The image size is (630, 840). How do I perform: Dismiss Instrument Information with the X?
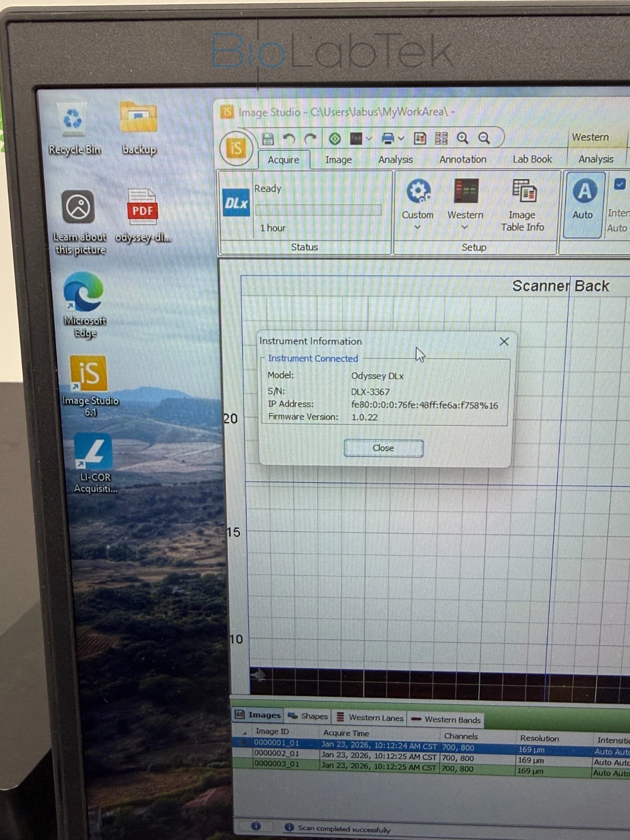[x=504, y=342]
